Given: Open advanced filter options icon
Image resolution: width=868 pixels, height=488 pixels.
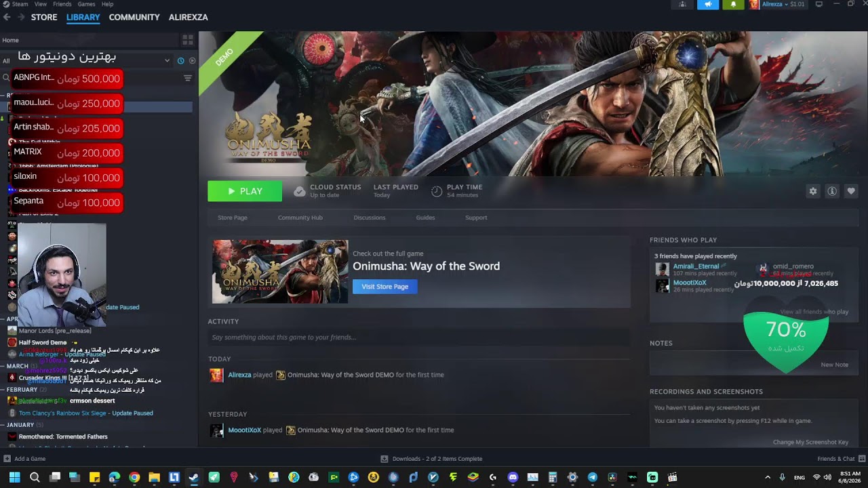Looking at the screenshot, I should [188, 78].
